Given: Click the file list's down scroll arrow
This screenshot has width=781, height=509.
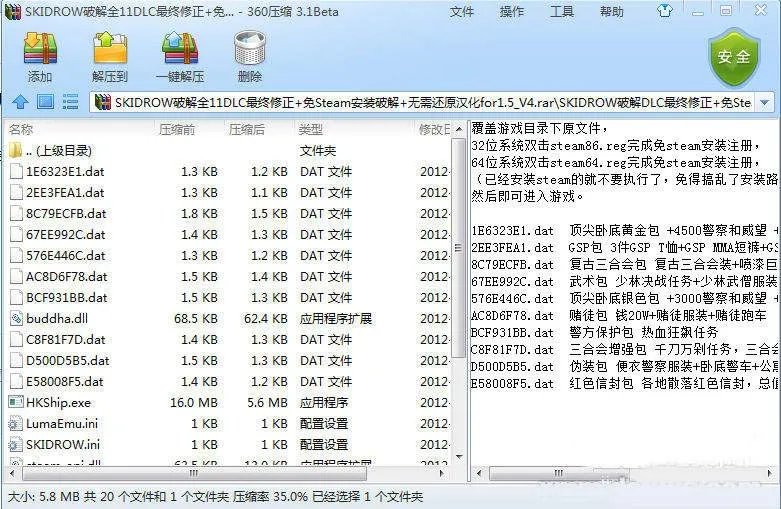Looking at the screenshot, I should pyautogui.click(x=459, y=457).
